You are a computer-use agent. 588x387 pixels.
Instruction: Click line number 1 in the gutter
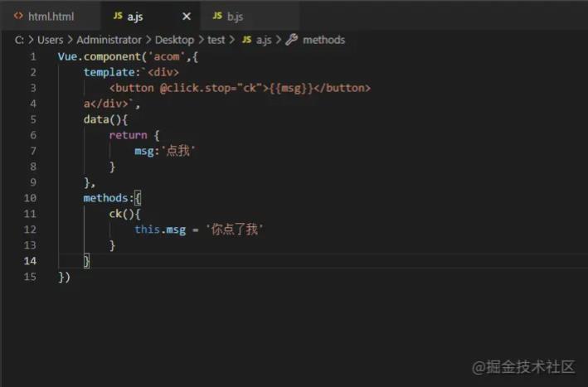click(x=33, y=56)
